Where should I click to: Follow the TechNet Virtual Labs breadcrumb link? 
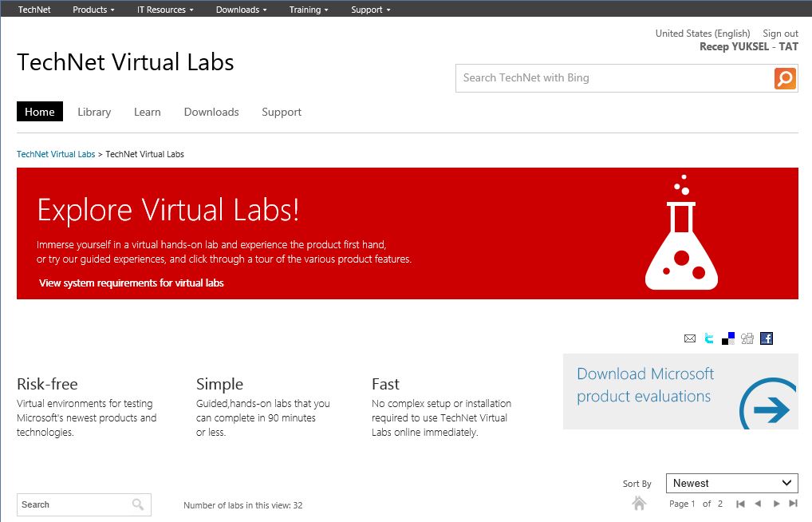pyautogui.click(x=56, y=154)
